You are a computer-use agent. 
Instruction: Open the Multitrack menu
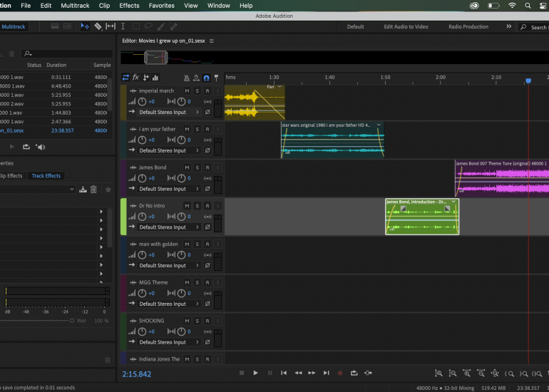click(75, 6)
